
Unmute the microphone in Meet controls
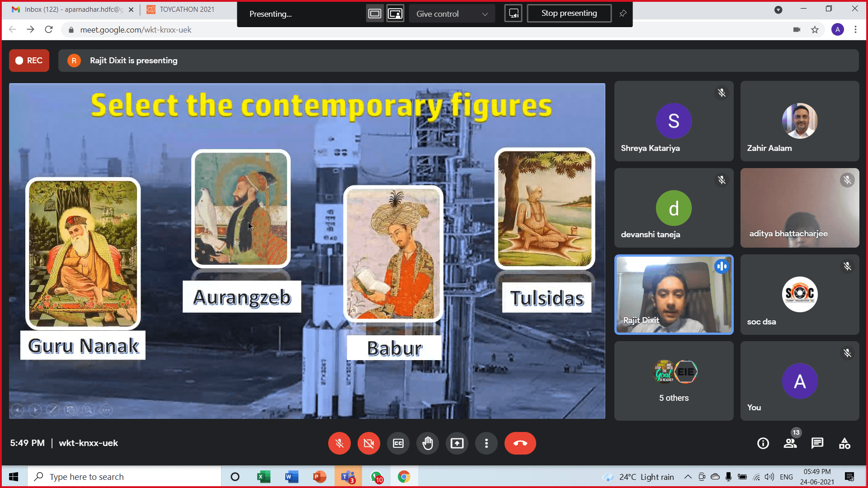click(x=340, y=443)
